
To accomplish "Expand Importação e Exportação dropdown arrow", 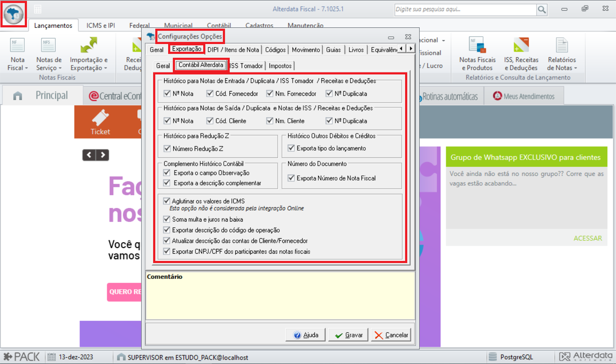I will pos(106,68).
